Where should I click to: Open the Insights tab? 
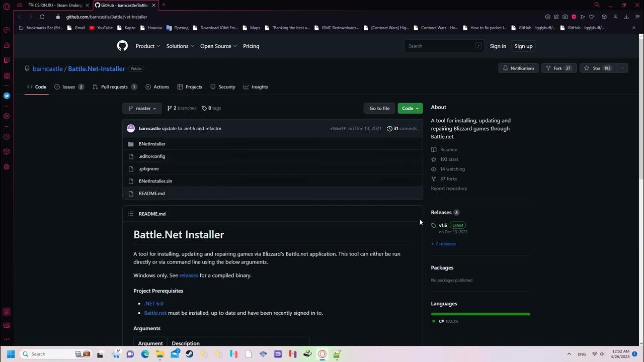(x=256, y=87)
